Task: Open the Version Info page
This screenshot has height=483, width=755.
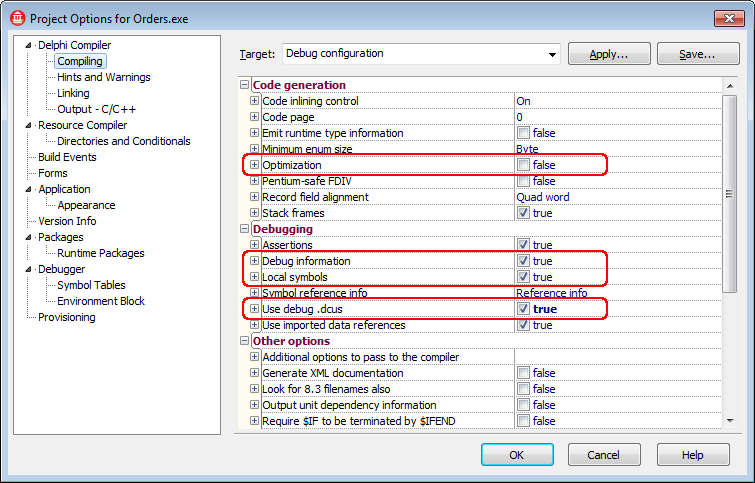Action: click(67, 221)
